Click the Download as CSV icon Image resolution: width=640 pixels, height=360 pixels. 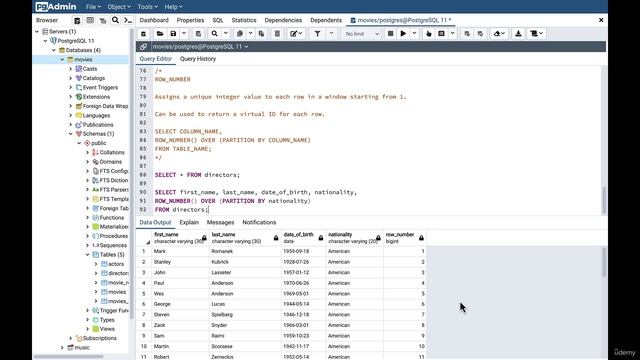518,34
